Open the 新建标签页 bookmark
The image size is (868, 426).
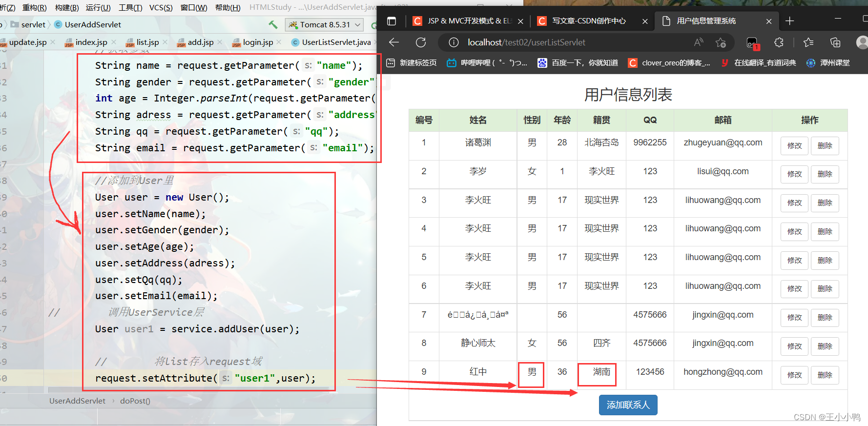pos(412,63)
